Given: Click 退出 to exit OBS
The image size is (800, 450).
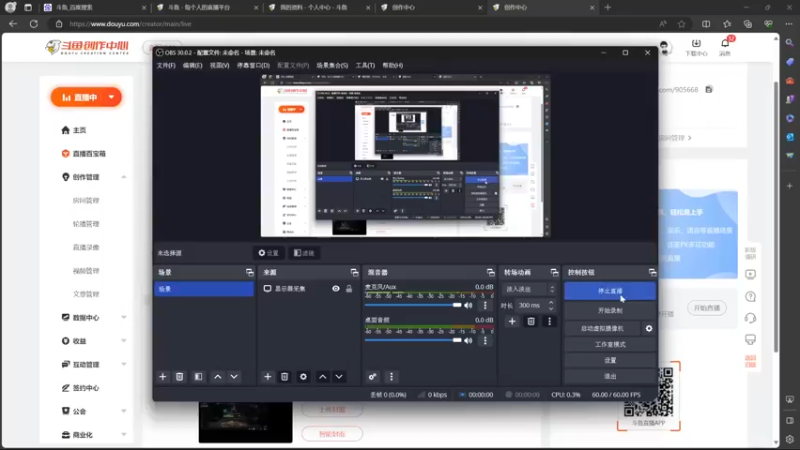Looking at the screenshot, I should [610, 376].
